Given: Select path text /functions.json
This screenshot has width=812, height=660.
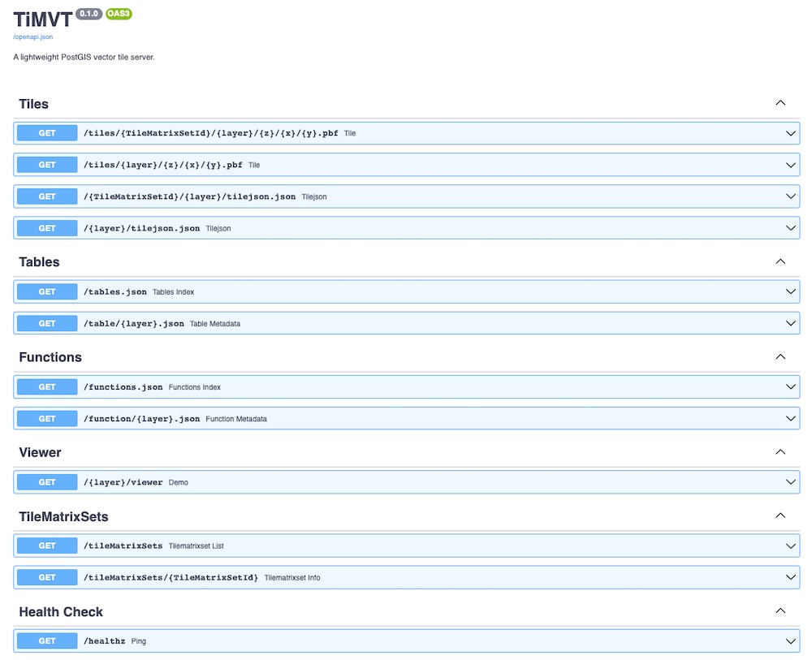Looking at the screenshot, I should point(123,387).
